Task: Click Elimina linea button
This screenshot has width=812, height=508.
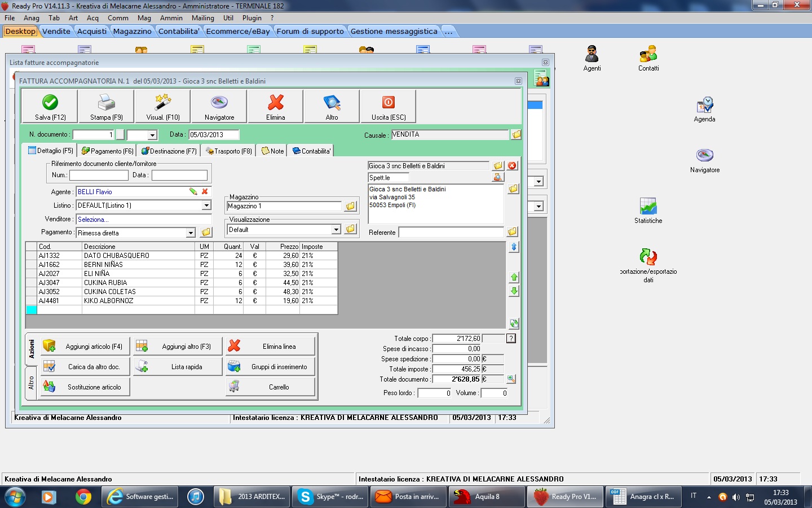Action: 271,347
